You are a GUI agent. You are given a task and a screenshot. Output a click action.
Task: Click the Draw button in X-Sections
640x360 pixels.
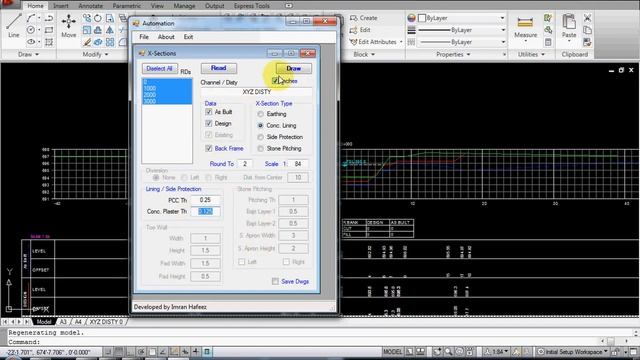click(x=293, y=68)
